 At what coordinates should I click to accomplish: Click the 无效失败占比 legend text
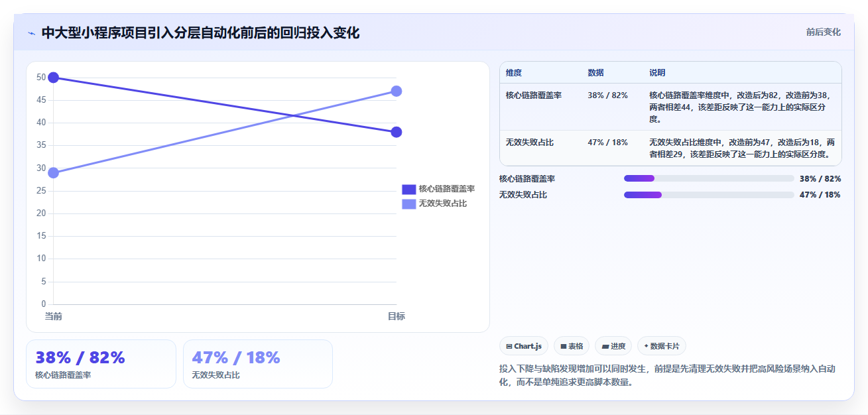443,204
